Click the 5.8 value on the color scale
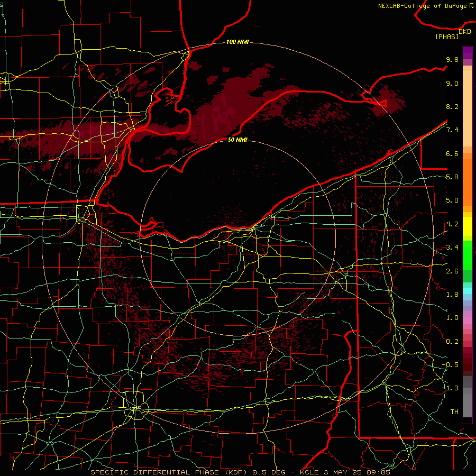476x476 pixels. click(452, 177)
